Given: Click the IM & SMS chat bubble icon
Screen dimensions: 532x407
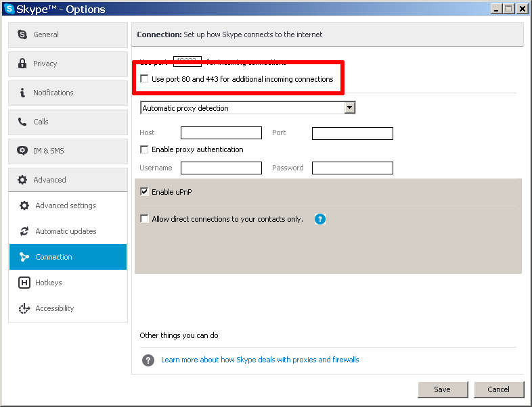Looking at the screenshot, I should 22,151.
